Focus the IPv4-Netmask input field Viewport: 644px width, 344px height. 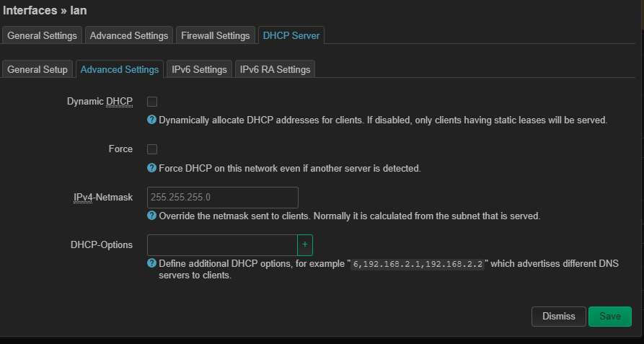[x=223, y=198]
